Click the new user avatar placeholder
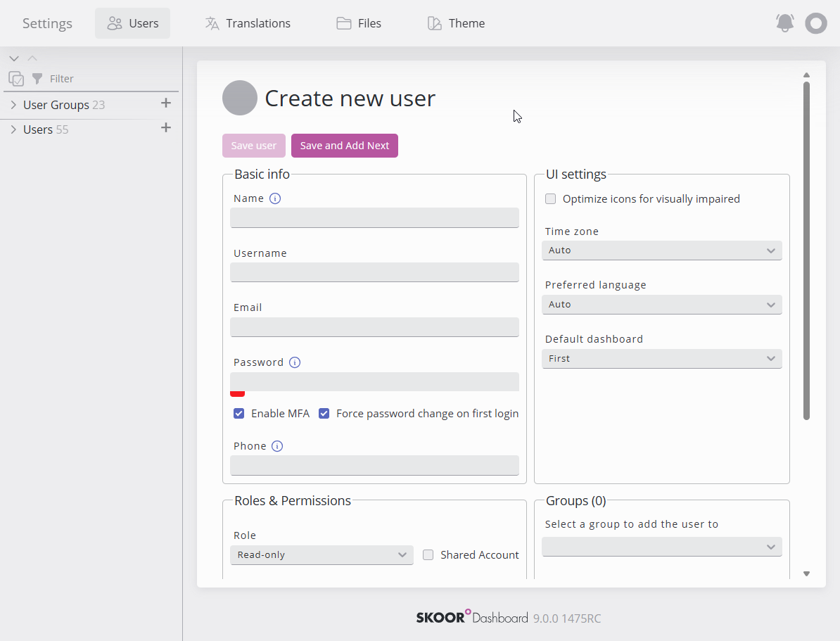Screen dimensions: 840x641 (x=240, y=98)
